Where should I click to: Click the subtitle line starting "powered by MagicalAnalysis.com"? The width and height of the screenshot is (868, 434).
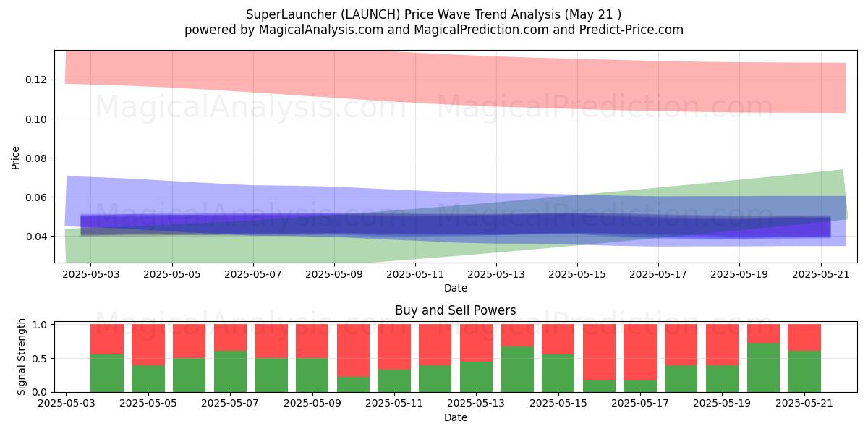(434, 30)
